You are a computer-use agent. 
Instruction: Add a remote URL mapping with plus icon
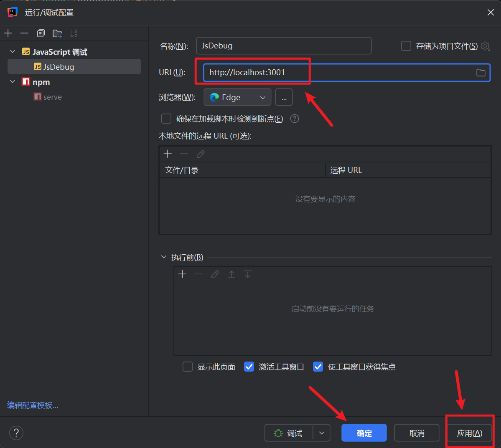[x=168, y=154]
